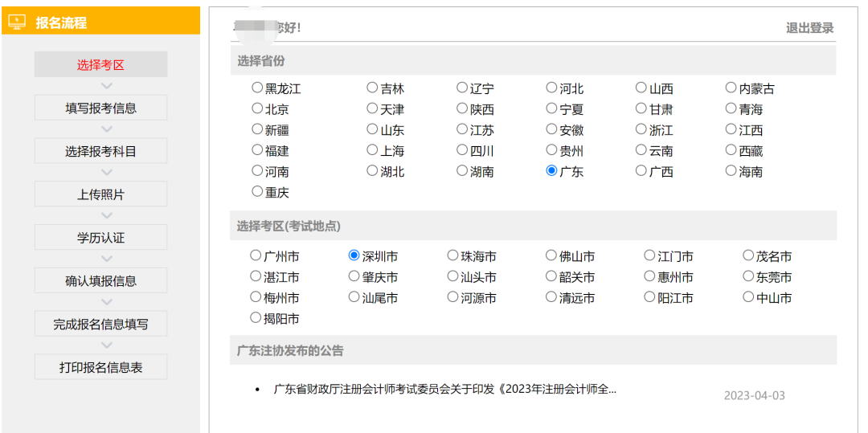Screen dimensions: 868x433
Task: Choose the 甘肃 province option
Action: [641, 108]
